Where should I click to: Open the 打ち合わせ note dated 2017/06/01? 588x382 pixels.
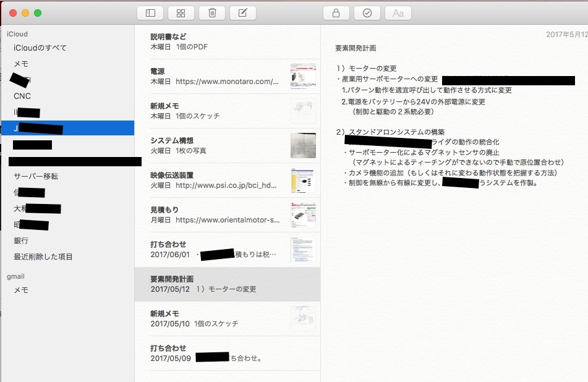point(228,249)
